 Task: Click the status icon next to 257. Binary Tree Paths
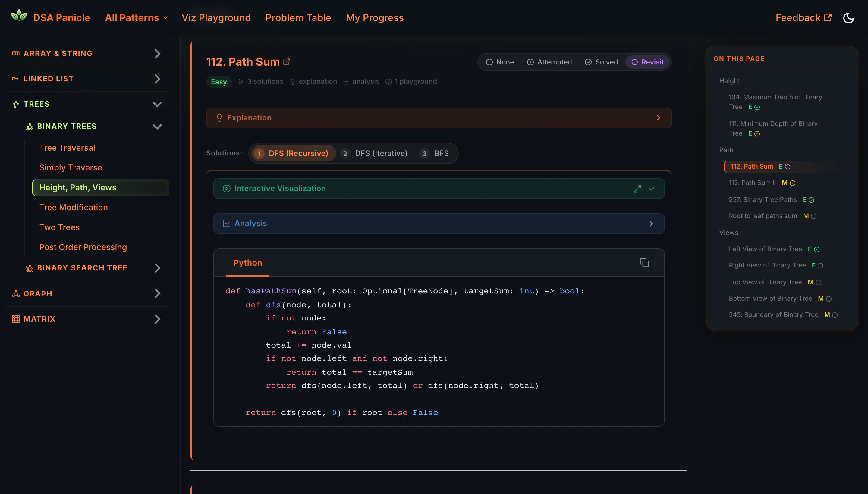click(811, 200)
